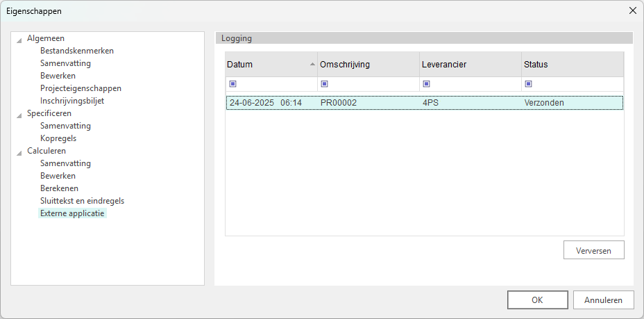
Task: Open Bestandskenmerken in the tree
Action: pyautogui.click(x=76, y=51)
